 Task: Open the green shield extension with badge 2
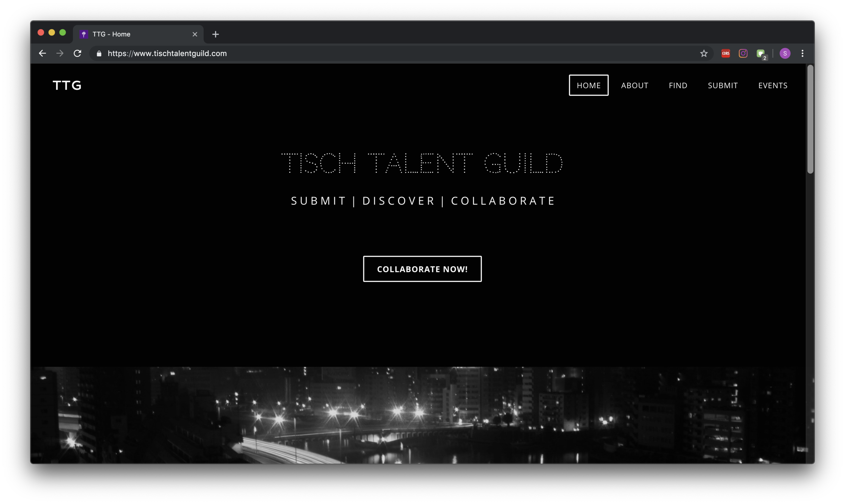tap(762, 54)
